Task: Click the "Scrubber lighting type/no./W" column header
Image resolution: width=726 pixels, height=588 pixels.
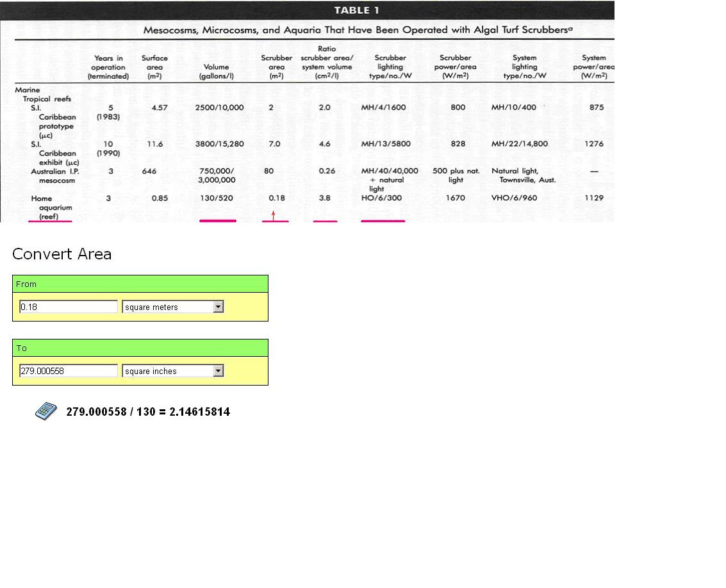Action: pos(390,67)
